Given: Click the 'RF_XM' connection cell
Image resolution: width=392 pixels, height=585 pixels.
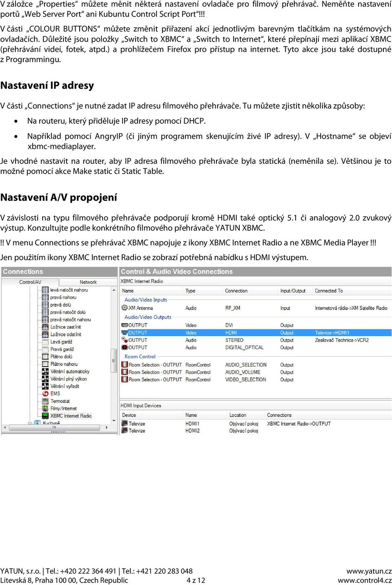Looking at the screenshot, I should click(232, 308).
